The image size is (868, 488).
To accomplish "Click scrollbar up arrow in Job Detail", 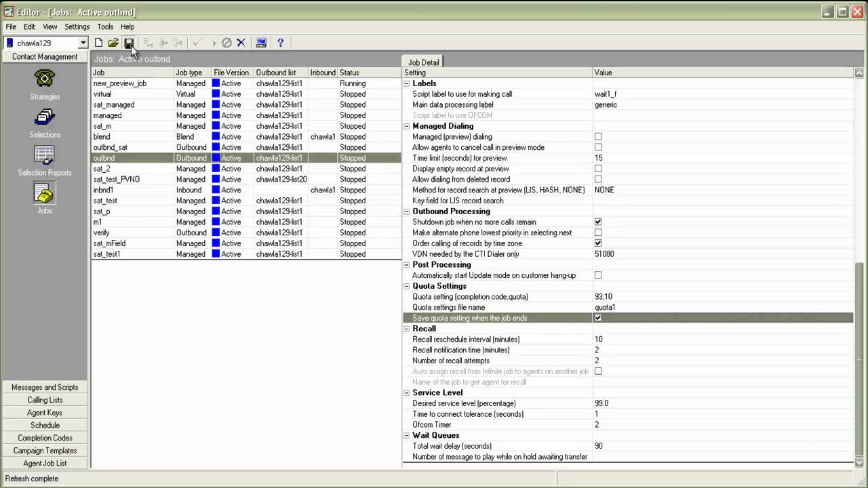I will [x=860, y=73].
